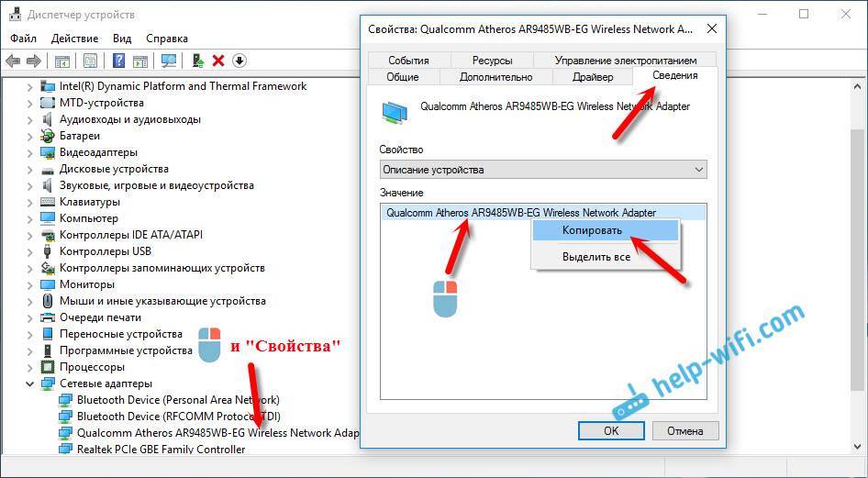The height and width of the screenshot is (478, 868).
Task: Click the update driver green arrow icon
Action: [197, 61]
